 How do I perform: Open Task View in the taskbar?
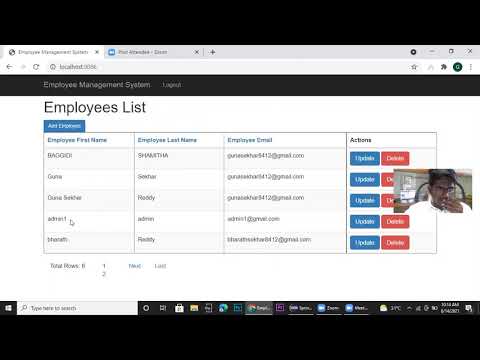tap(163, 308)
